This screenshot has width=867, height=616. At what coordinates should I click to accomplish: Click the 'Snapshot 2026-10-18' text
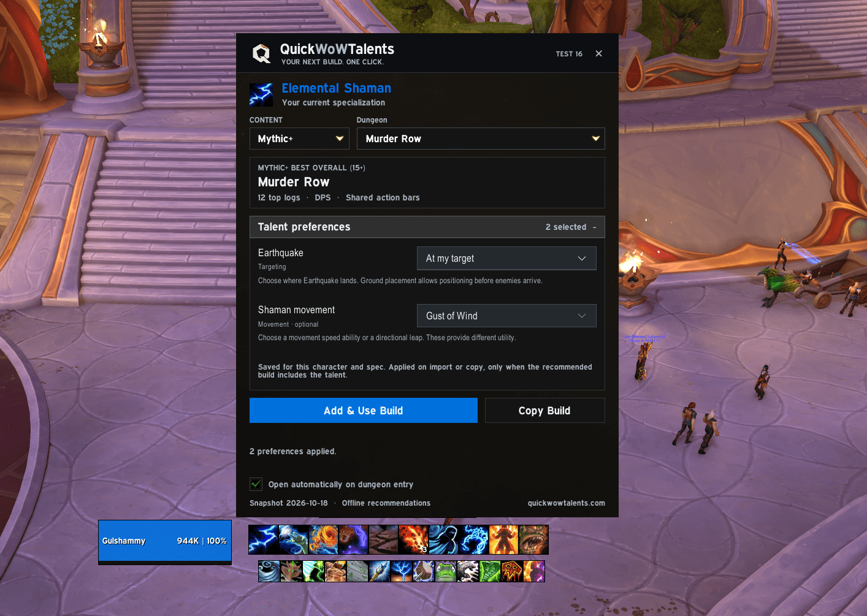pyautogui.click(x=289, y=503)
